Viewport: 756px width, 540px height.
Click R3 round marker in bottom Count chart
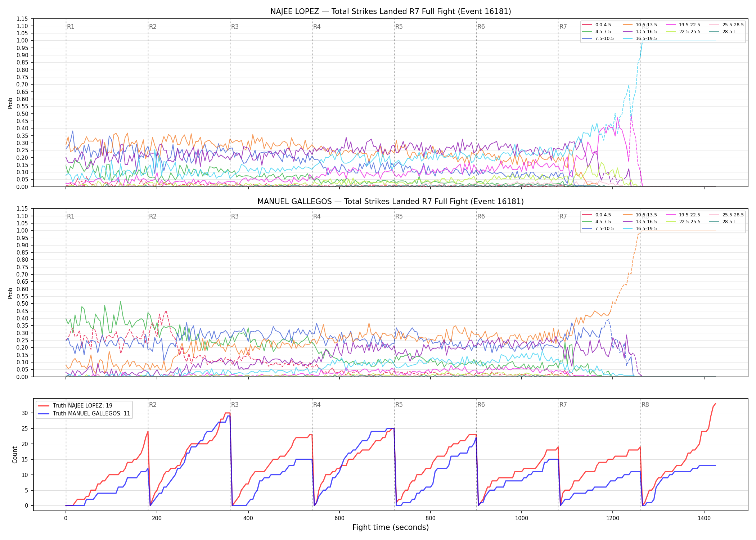coord(235,405)
